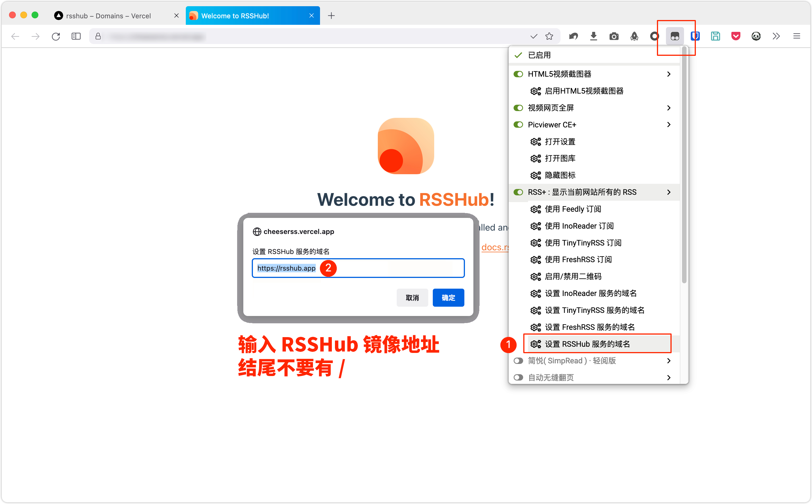Toggle the sidebar view icon
Viewport: 812px width, 504px height.
click(76, 36)
